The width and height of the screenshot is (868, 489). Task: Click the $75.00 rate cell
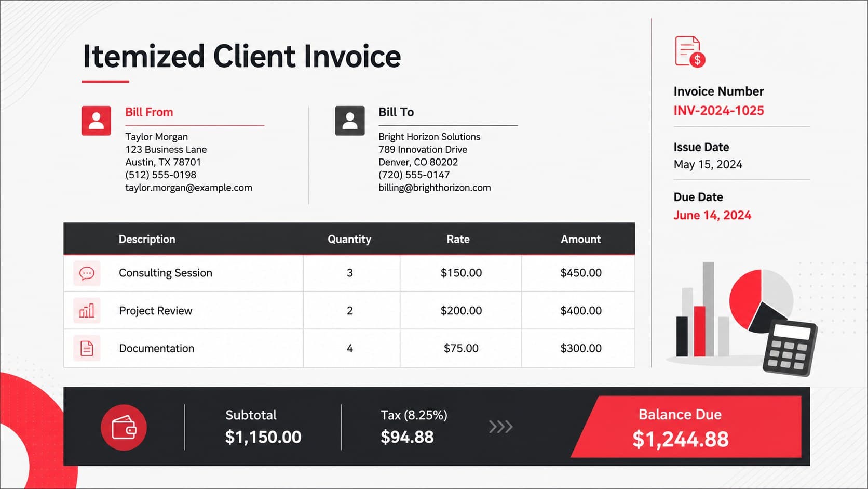(461, 348)
